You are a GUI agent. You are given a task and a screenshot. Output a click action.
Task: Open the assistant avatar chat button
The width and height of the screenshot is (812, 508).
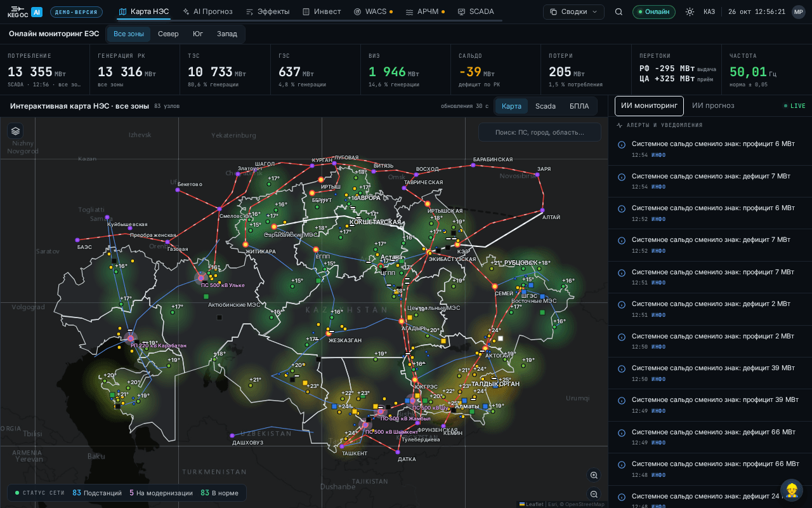(x=792, y=490)
